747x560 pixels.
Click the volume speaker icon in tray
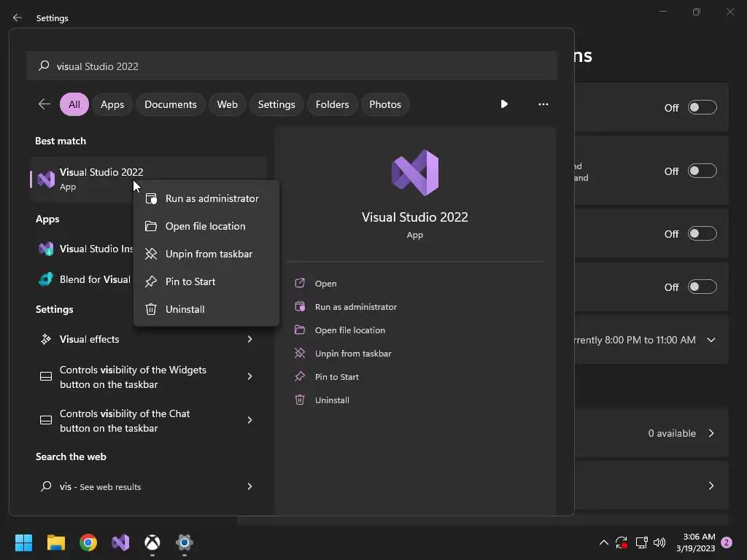point(659,542)
